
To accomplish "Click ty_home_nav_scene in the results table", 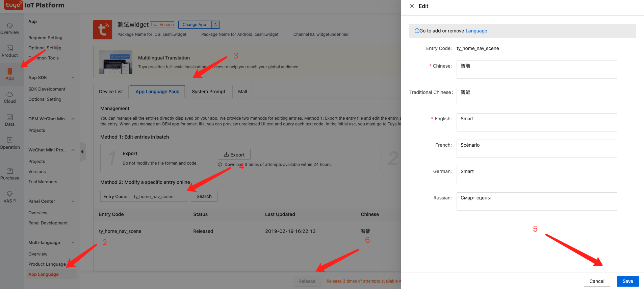I will pos(120,231).
